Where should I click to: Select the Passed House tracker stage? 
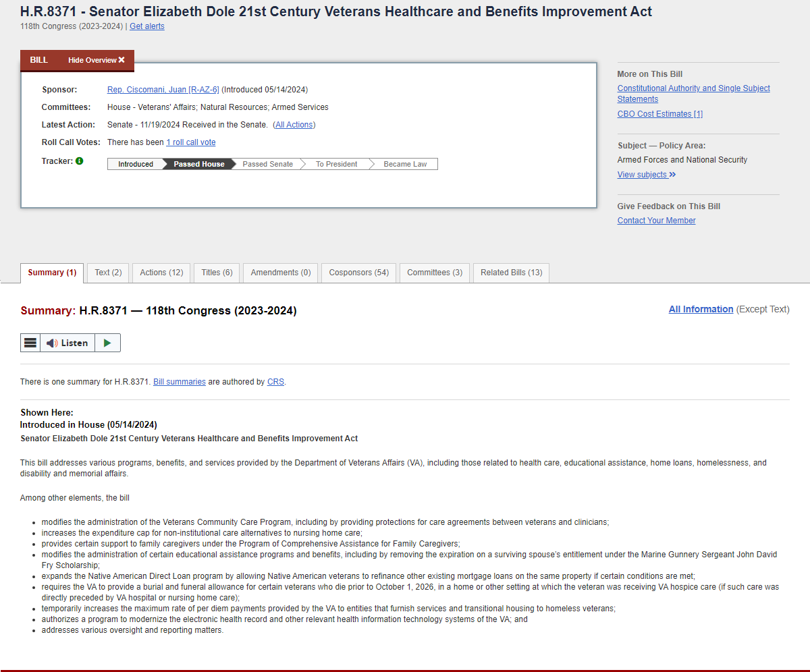pyautogui.click(x=198, y=164)
